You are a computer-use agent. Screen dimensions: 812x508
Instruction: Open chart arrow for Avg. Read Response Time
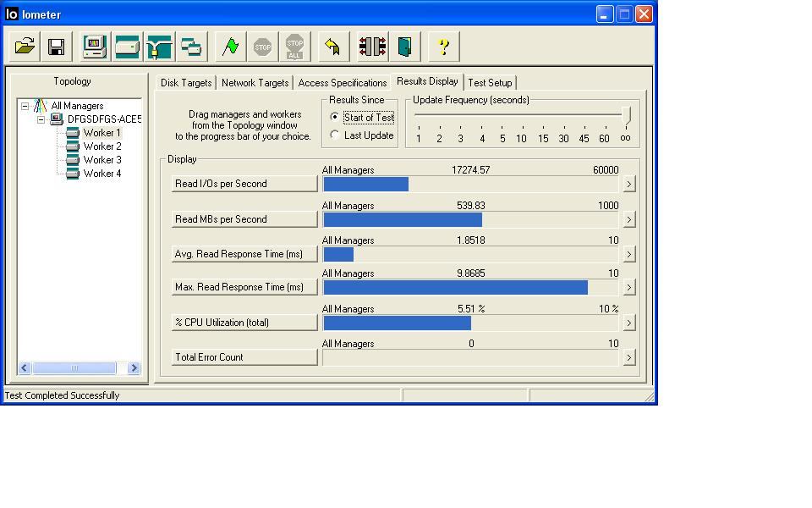tap(628, 254)
